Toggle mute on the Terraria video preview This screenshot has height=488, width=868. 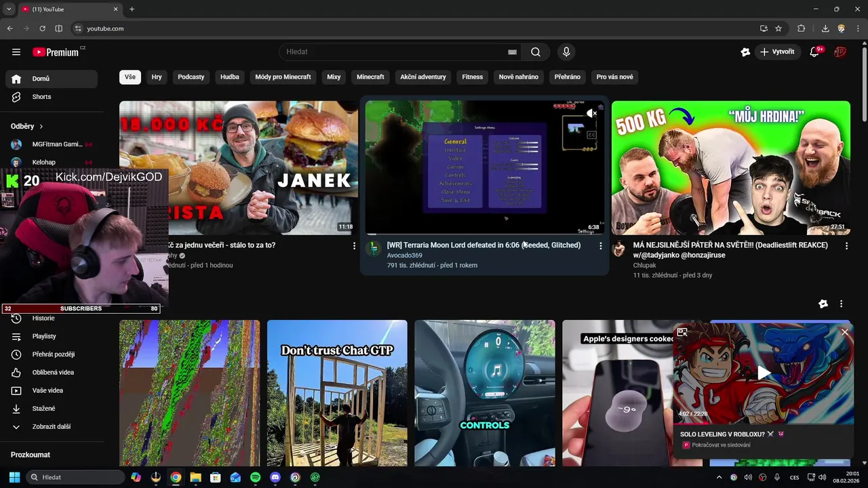(591, 113)
